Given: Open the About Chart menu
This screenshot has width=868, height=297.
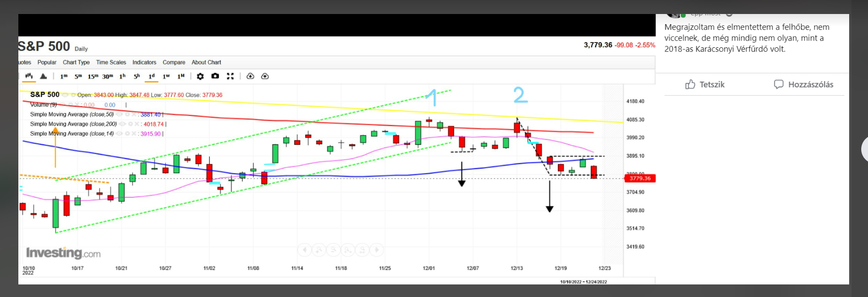Looking at the screenshot, I should click(206, 62).
